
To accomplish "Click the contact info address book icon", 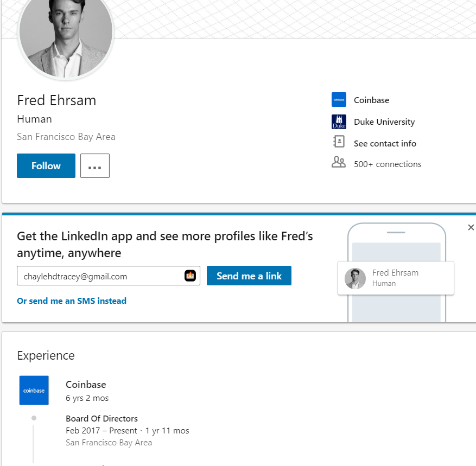I will pyautogui.click(x=339, y=143).
